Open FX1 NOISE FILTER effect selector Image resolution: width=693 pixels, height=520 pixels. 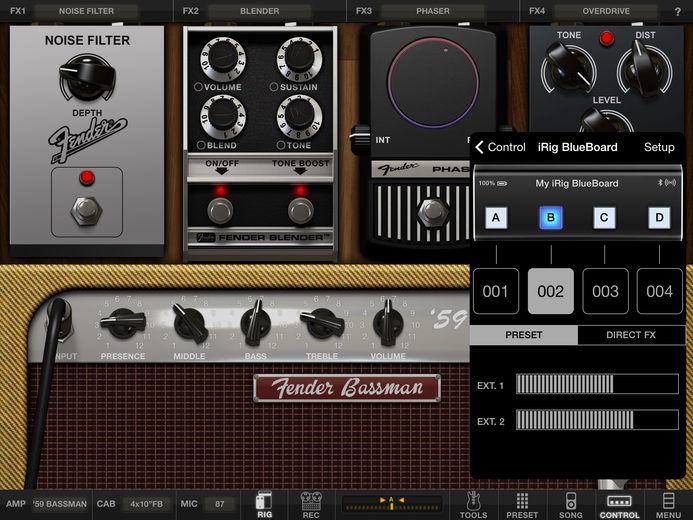click(86, 11)
